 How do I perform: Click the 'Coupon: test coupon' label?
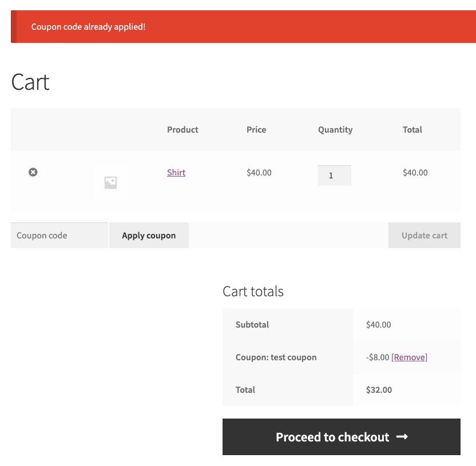[x=276, y=357]
